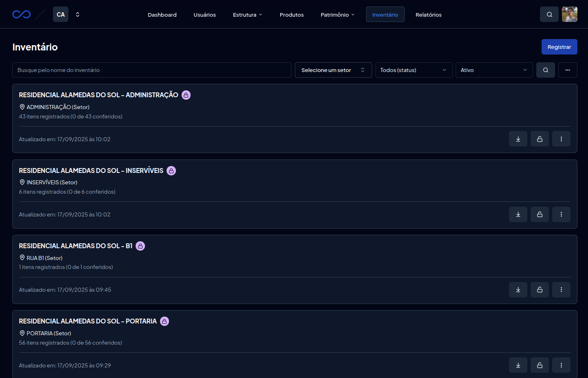588x378 pixels.
Task: Download the PORTARIA inventory
Action: tap(518, 365)
